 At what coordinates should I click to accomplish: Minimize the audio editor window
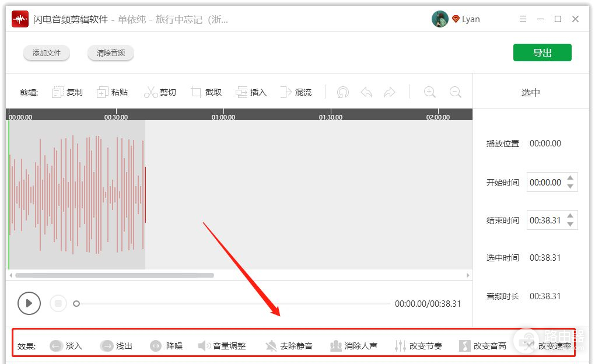coord(540,19)
